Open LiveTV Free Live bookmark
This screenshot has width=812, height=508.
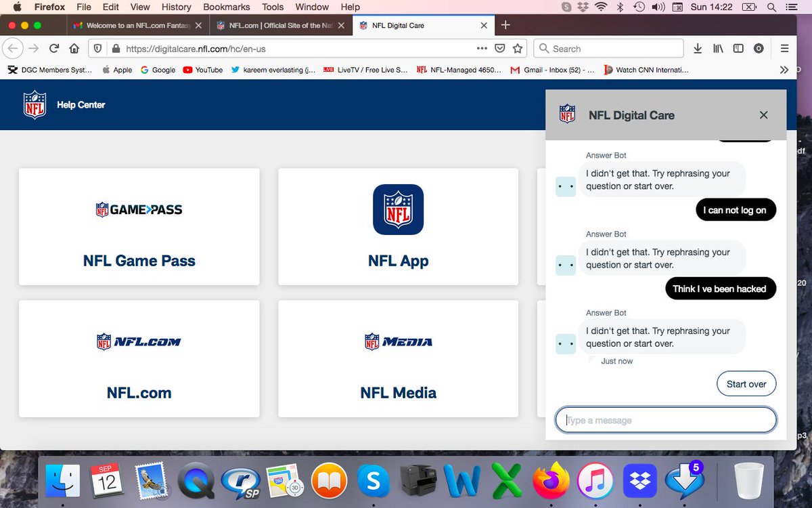tap(366, 69)
